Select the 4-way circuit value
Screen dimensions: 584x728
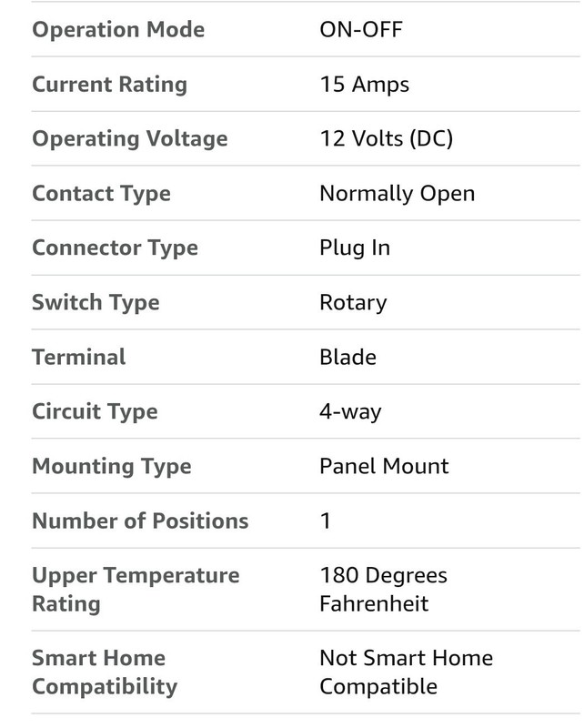coord(350,412)
